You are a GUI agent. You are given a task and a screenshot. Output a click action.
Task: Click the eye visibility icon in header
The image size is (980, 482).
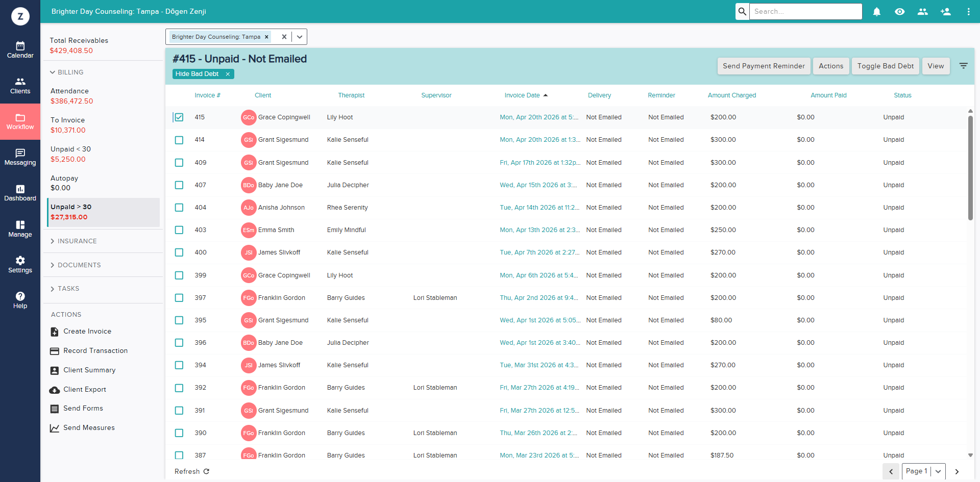point(900,11)
